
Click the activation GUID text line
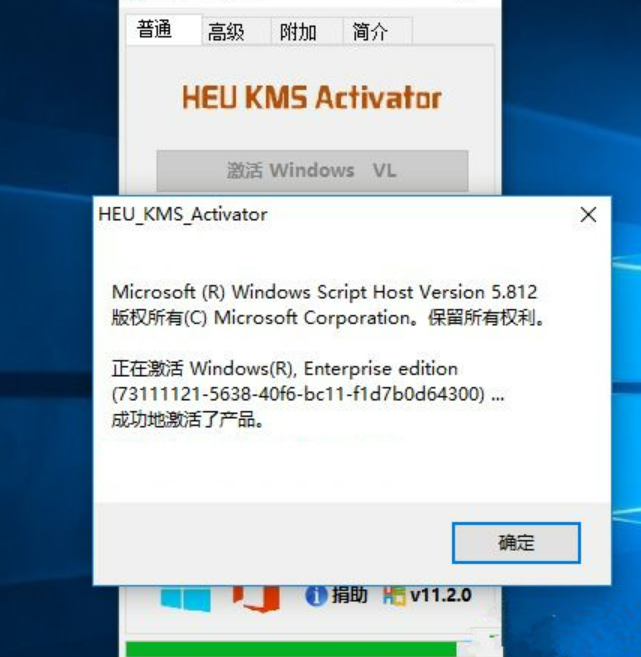(x=308, y=394)
